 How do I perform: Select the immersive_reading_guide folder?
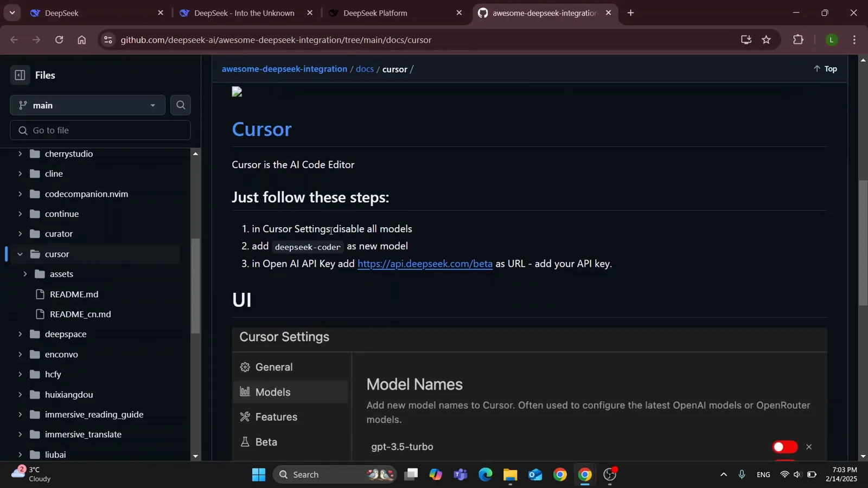[x=94, y=415]
